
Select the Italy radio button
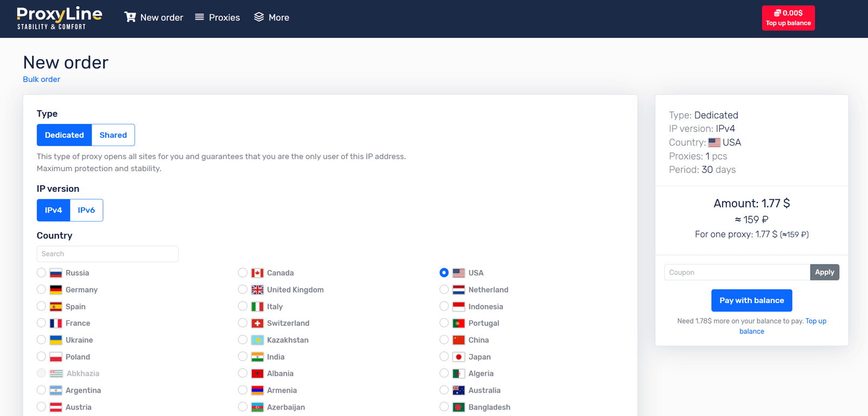click(x=242, y=306)
